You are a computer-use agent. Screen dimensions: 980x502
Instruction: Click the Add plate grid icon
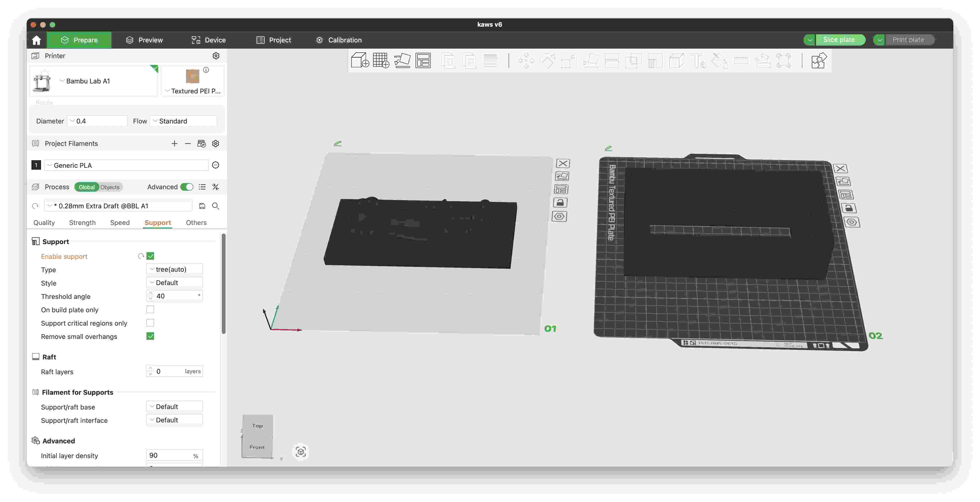click(x=381, y=61)
